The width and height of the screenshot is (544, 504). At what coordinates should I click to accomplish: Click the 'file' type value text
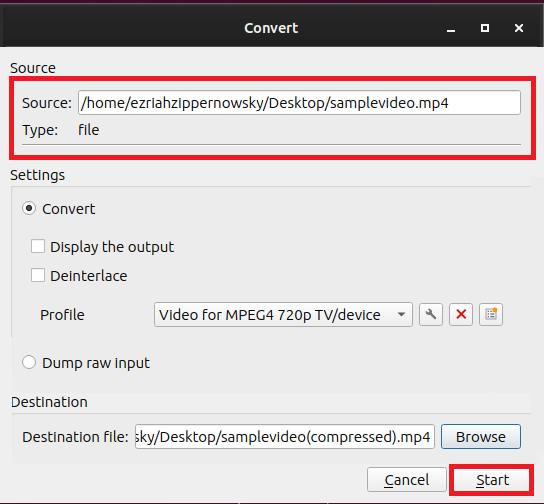point(88,130)
